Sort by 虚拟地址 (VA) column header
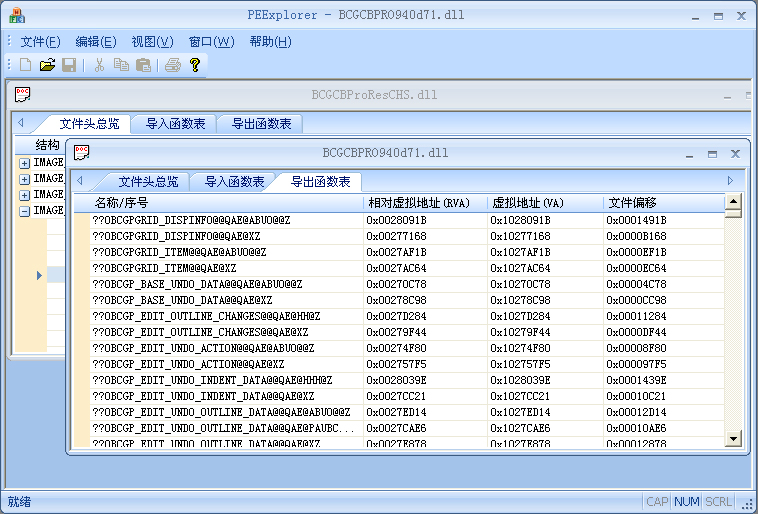This screenshot has height=514, width=758. [x=545, y=203]
